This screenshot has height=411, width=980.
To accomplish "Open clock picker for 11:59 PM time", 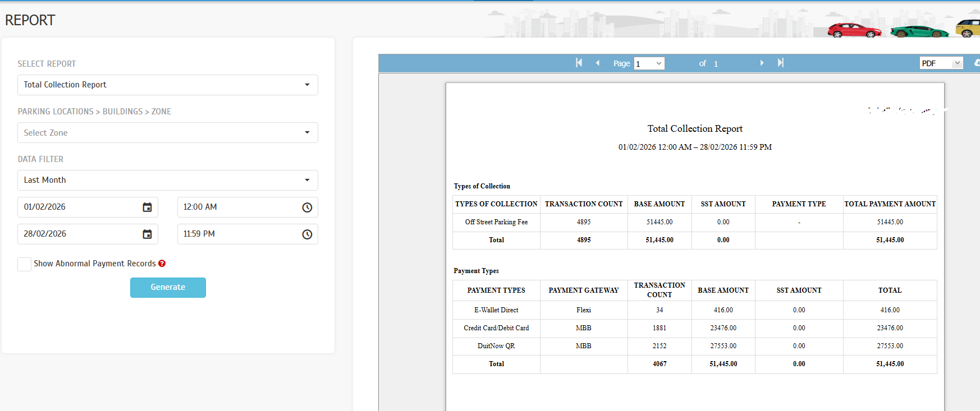I will click(307, 234).
